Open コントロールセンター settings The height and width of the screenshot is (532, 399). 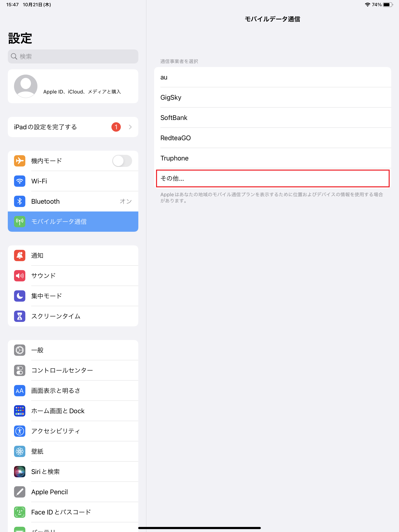click(73, 370)
